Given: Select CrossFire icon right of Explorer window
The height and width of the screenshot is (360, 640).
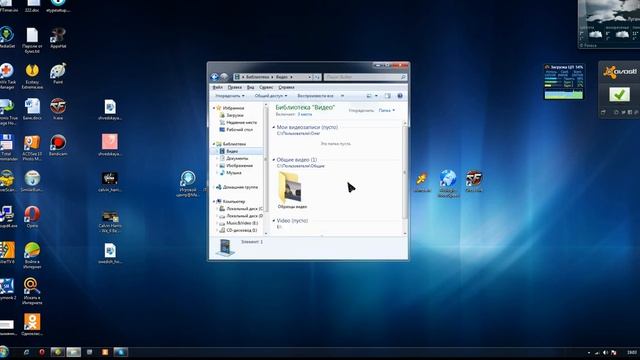Looking at the screenshot, I should tap(474, 182).
